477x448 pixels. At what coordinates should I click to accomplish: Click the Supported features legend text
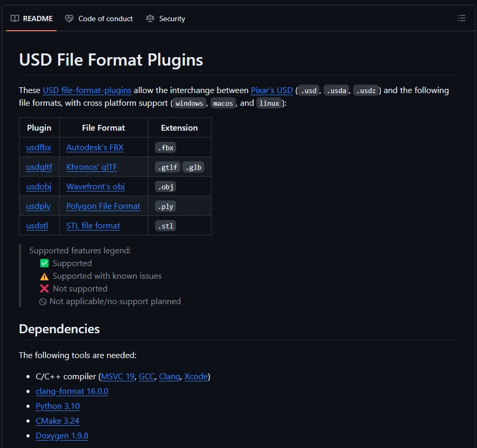(x=80, y=251)
